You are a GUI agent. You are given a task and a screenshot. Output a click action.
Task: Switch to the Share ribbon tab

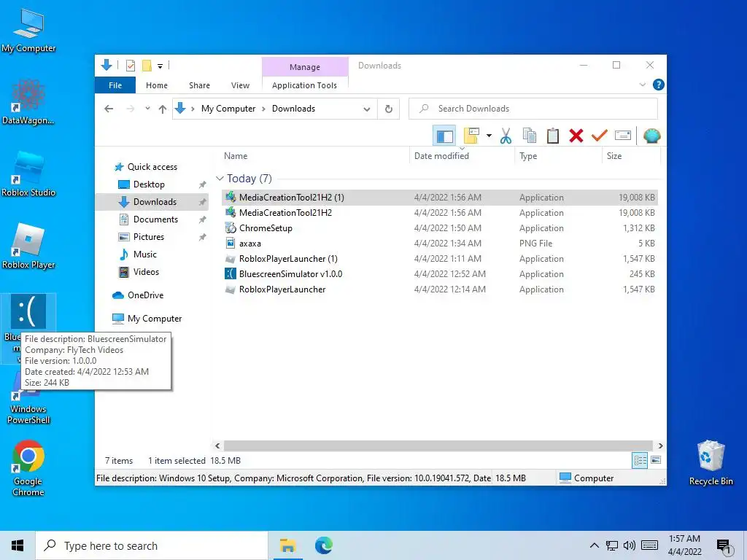point(199,85)
